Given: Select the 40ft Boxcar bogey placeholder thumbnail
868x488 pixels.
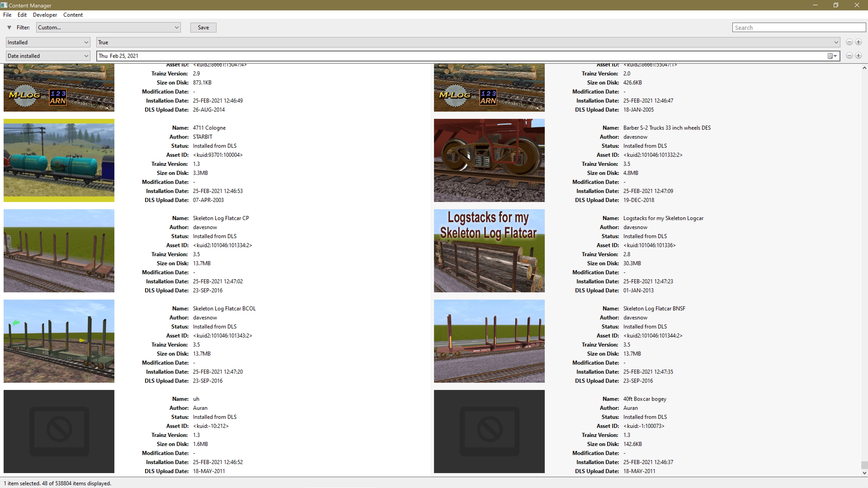Looking at the screenshot, I should pyautogui.click(x=489, y=432).
